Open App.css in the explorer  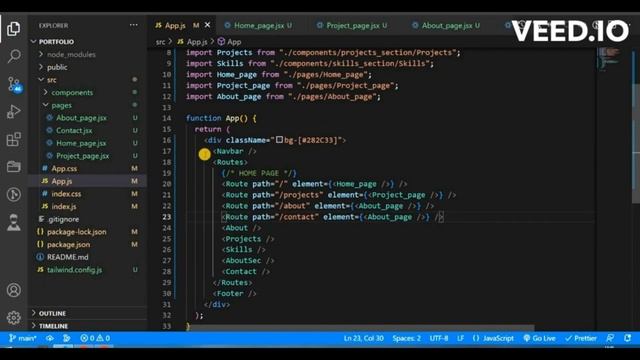coord(64,168)
